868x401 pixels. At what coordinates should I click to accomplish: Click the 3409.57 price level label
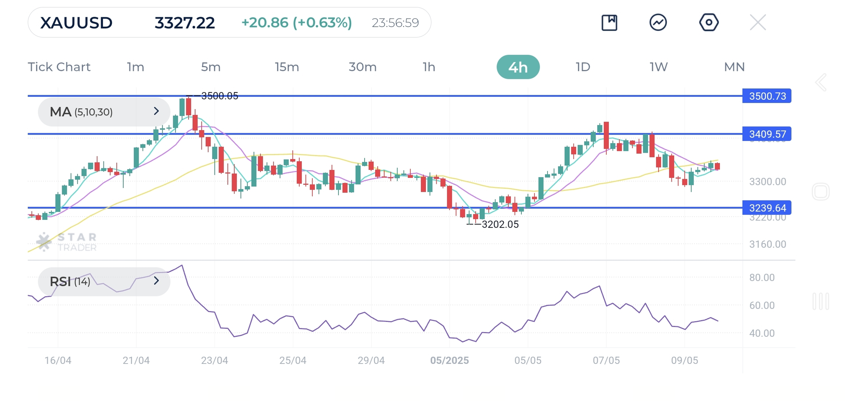(766, 134)
